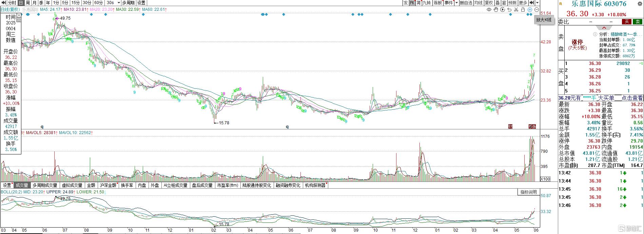
Task: Close the left data info panel
Action: click(19, 15)
